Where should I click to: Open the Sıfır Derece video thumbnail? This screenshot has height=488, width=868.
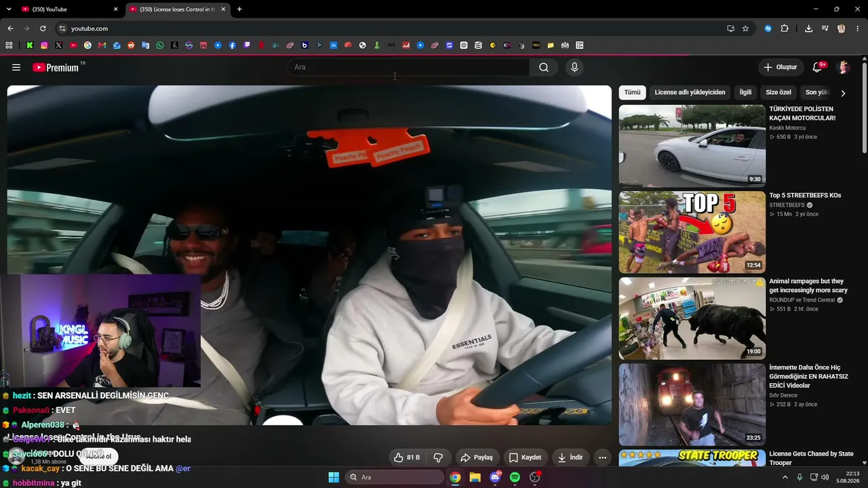[x=692, y=404]
